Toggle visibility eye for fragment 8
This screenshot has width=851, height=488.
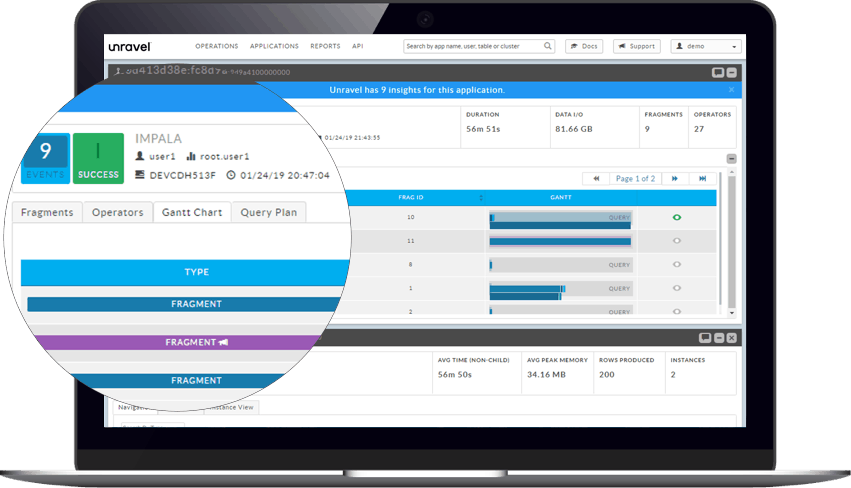point(676,264)
